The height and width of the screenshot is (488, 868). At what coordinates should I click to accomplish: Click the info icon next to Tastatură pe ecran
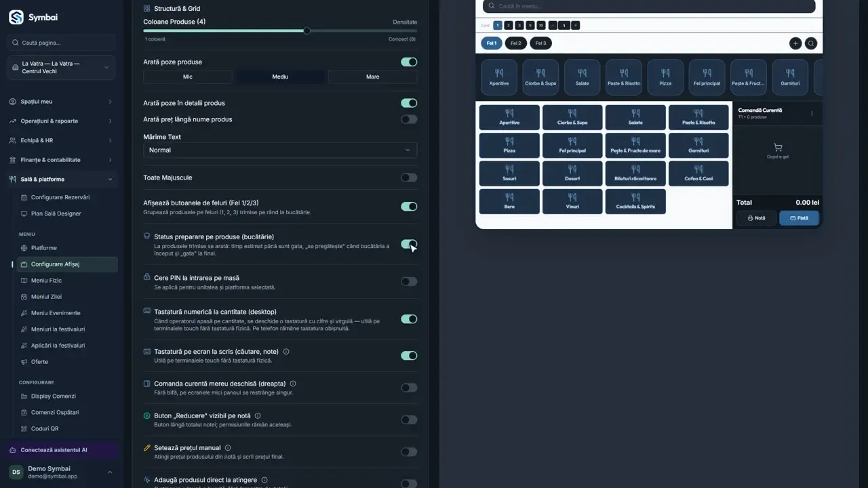click(286, 352)
